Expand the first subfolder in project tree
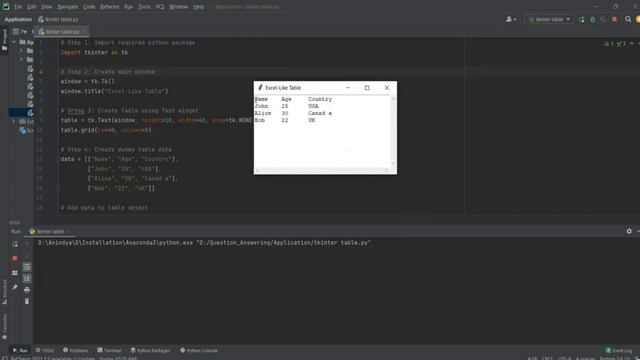This screenshot has width=640, height=360. point(21,51)
